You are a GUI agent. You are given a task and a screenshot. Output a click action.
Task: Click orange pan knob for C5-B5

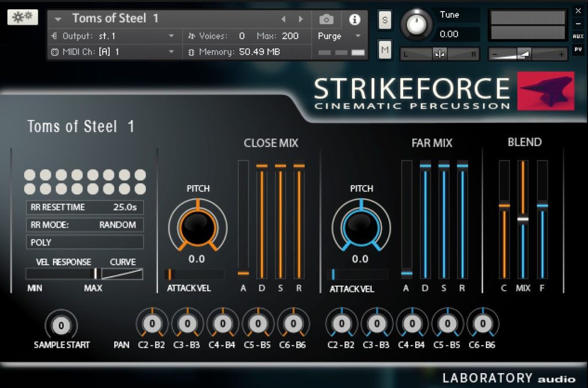[258, 324]
